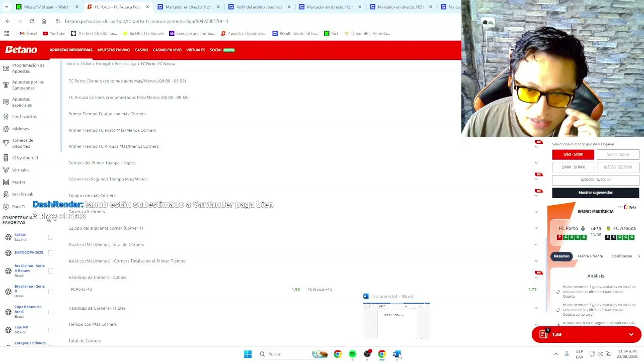Click the Betano logo in the header
Screen dimensions: 644x362
coord(21,50)
